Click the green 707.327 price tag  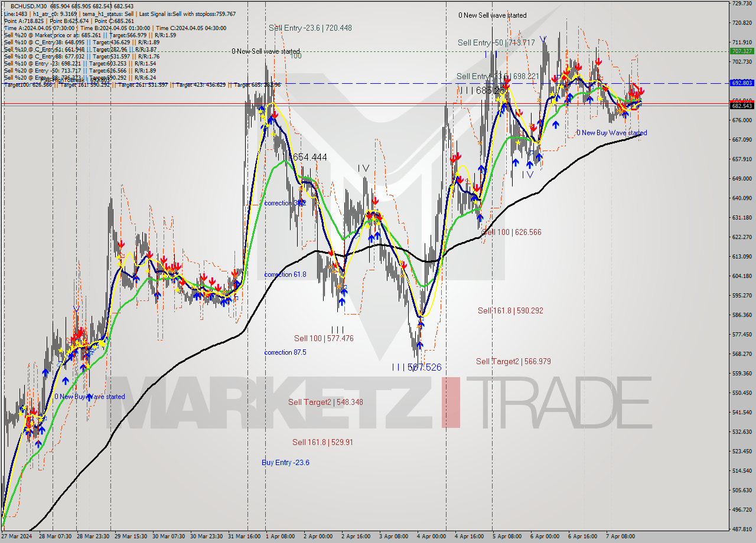pyautogui.click(x=742, y=51)
